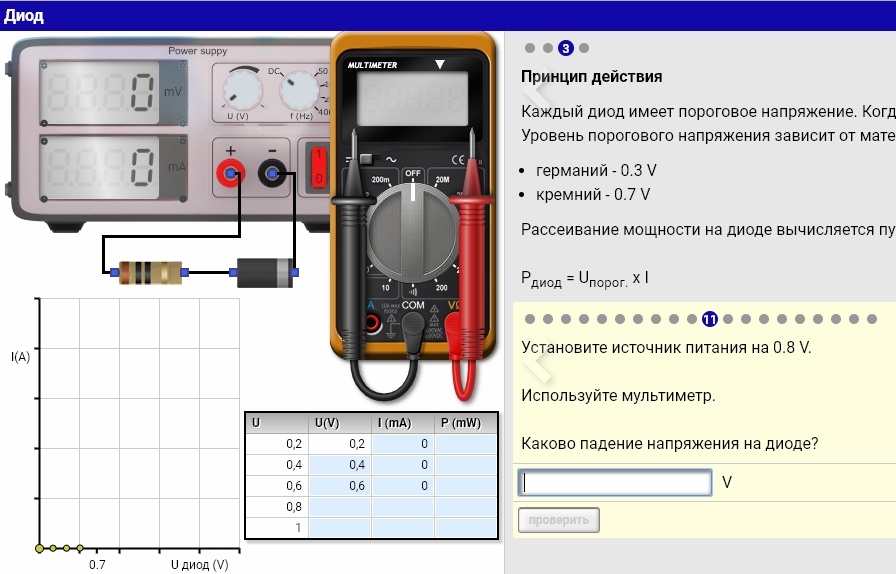The height and width of the screenshot is (574, 896).
Task: Click the resistor in the circuit
Action: coord(149,270)
